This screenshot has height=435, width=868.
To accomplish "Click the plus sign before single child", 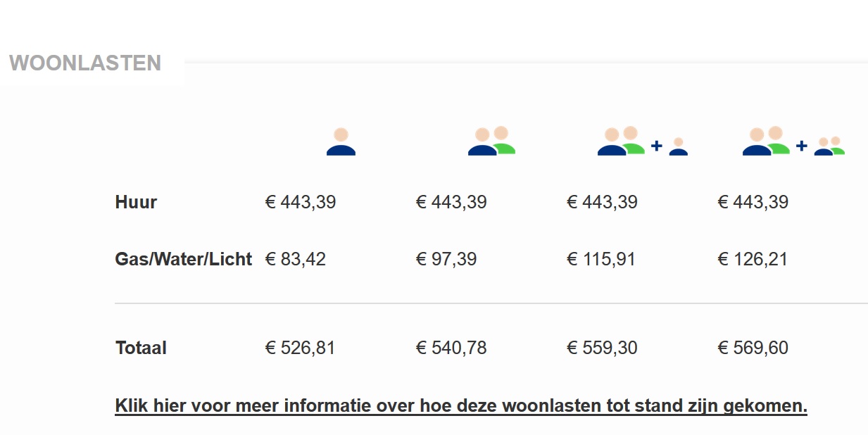I will coord(657,146).
